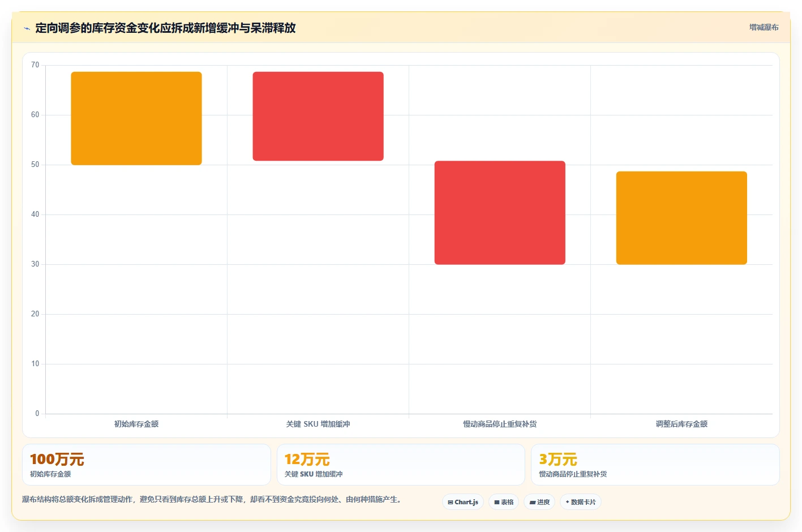The width and height of the screenshot is (802, 532).
Task: Click the red 关键 SKU 增加缓冲 bar
Action: tap(318, 116)
